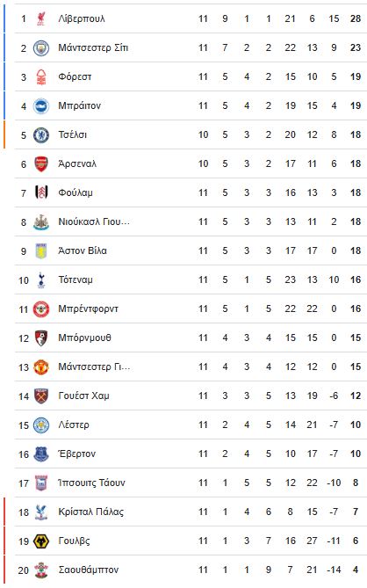Open the Λίβερπουλ team link
Image resolution: width=367 pixels, height=588 pixels.
tap(82, 18)
